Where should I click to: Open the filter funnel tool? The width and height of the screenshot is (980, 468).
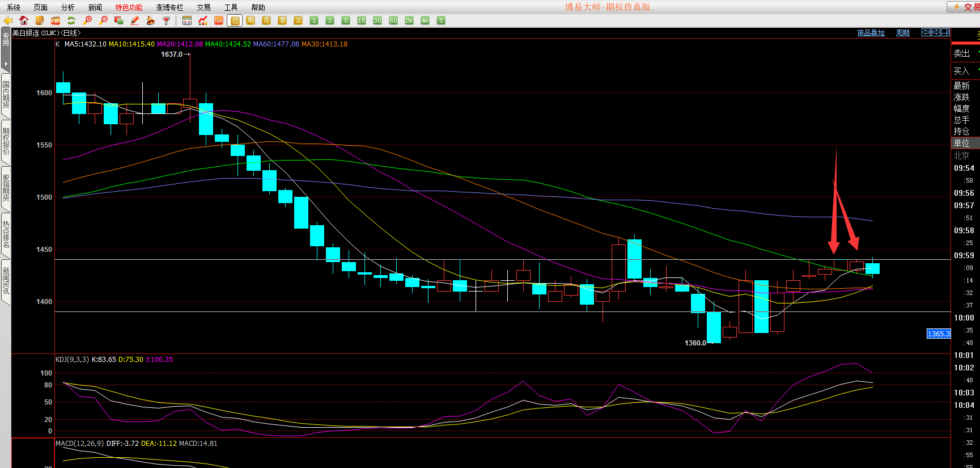167,20
